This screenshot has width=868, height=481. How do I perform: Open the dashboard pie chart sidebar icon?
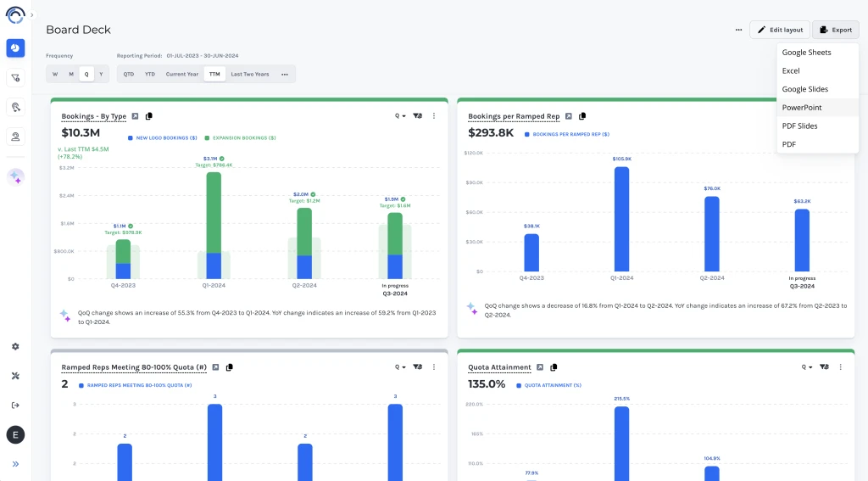point(15,48)
